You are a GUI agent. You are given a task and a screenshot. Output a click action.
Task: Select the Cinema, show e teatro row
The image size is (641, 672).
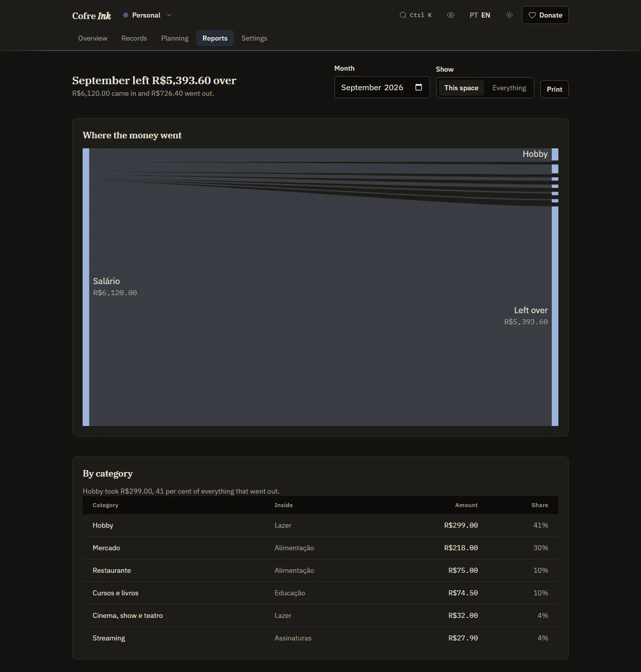click(320, 615)
